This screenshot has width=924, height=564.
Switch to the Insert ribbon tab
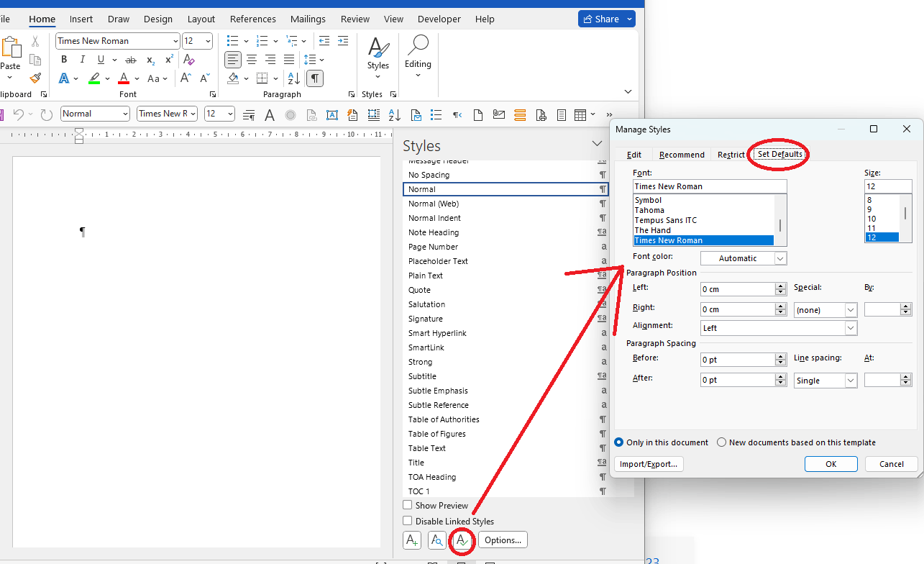tap(81, 19)
